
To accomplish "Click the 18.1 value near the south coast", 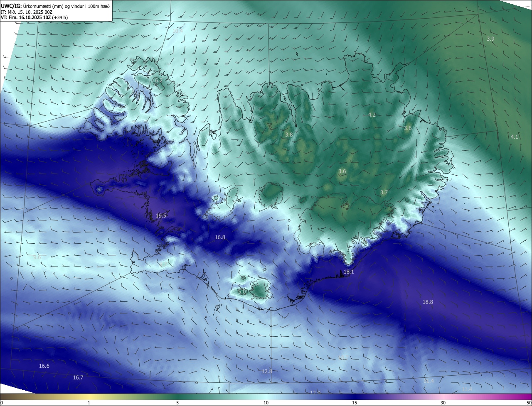I will click(349, 272).
